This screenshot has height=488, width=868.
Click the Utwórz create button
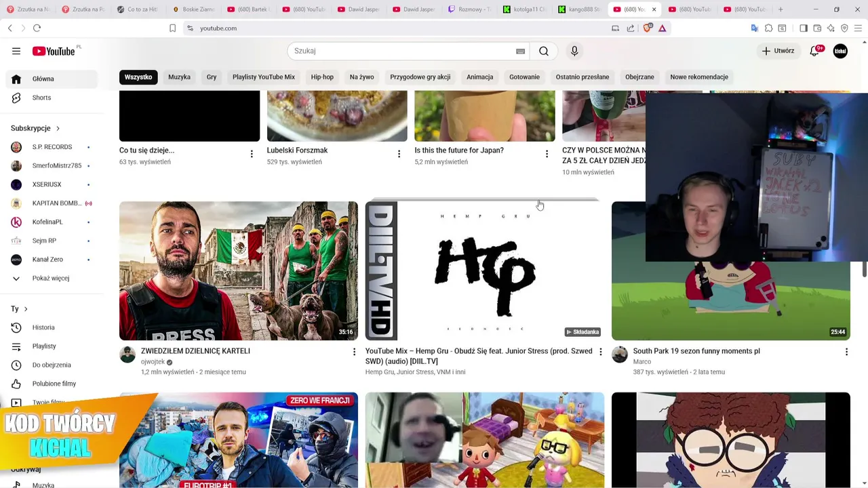pos(778,51)
